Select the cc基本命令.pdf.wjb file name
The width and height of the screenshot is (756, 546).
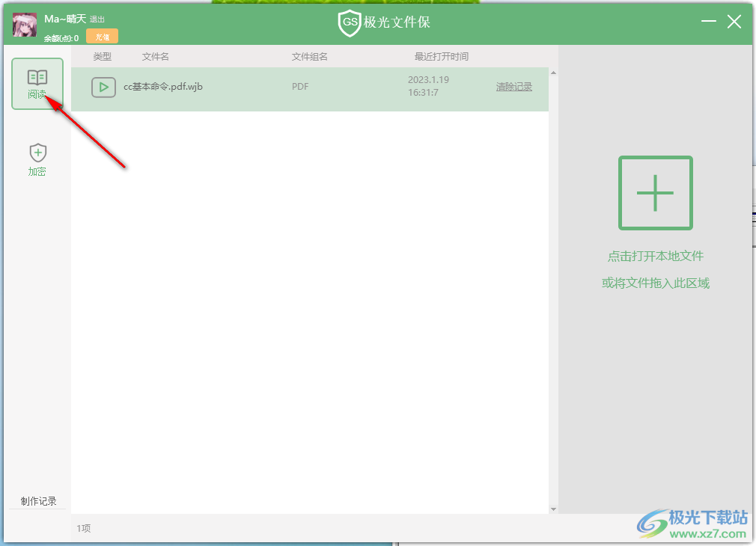click(x=163, y=87)
